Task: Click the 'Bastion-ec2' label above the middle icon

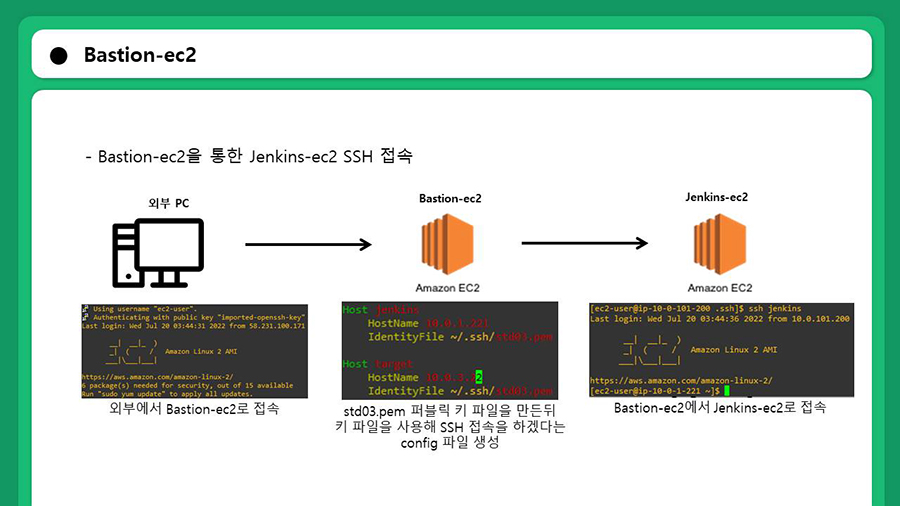Action: [450, 198]
